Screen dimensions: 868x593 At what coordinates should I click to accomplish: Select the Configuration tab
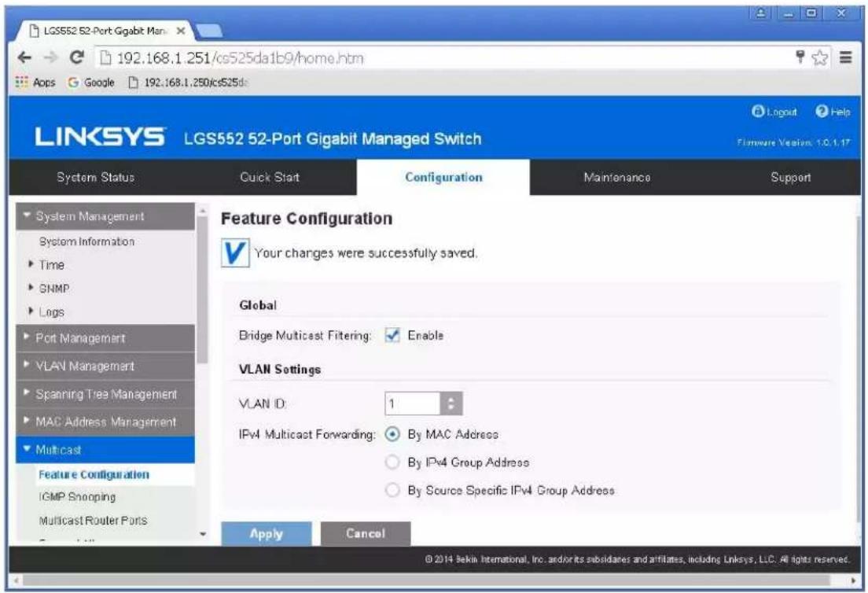click(x=443, y=177)
